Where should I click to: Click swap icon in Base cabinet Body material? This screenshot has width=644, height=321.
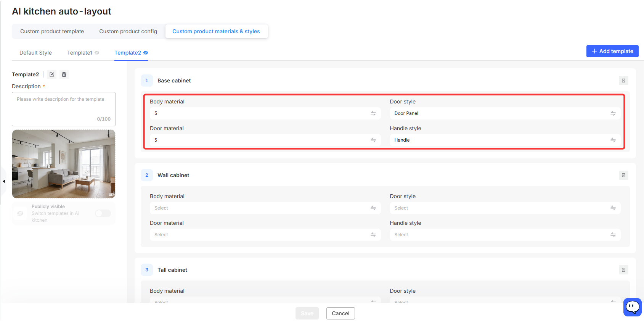coord(373,113)
